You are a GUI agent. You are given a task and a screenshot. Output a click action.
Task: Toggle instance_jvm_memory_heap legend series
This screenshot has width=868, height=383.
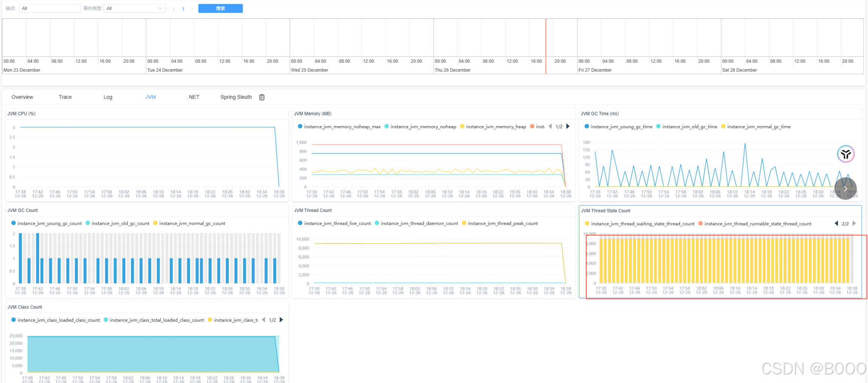(493, 126)
